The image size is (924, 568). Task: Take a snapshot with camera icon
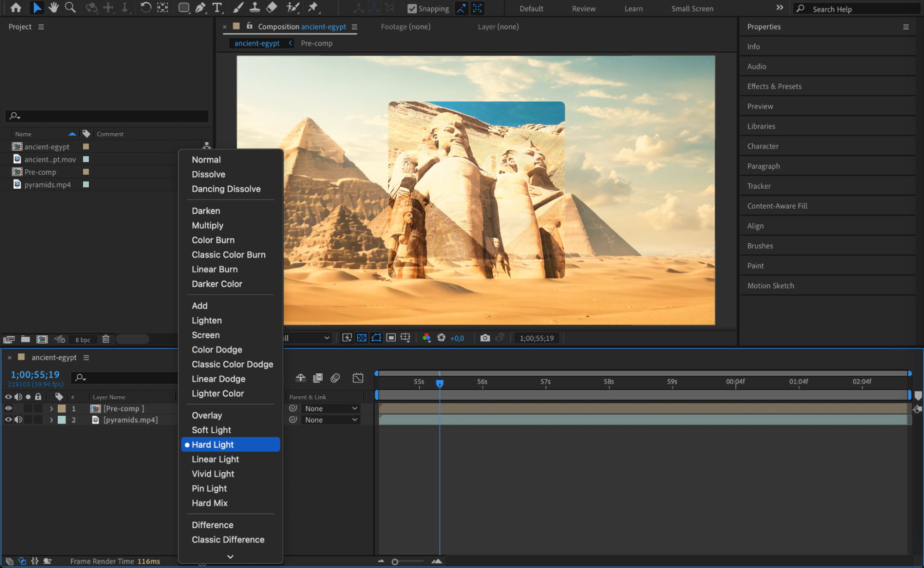tap(485, 338)
